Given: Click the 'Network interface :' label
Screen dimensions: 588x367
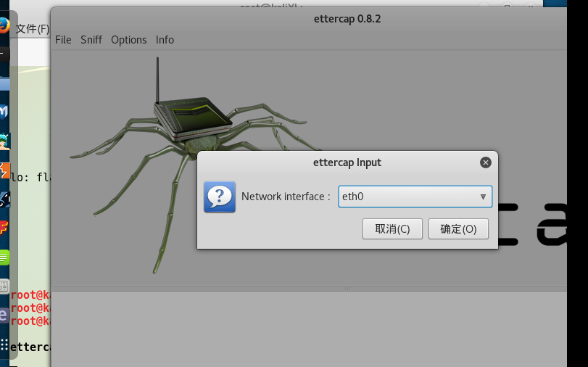Looking at the screenshot, I should coord(286,197).
